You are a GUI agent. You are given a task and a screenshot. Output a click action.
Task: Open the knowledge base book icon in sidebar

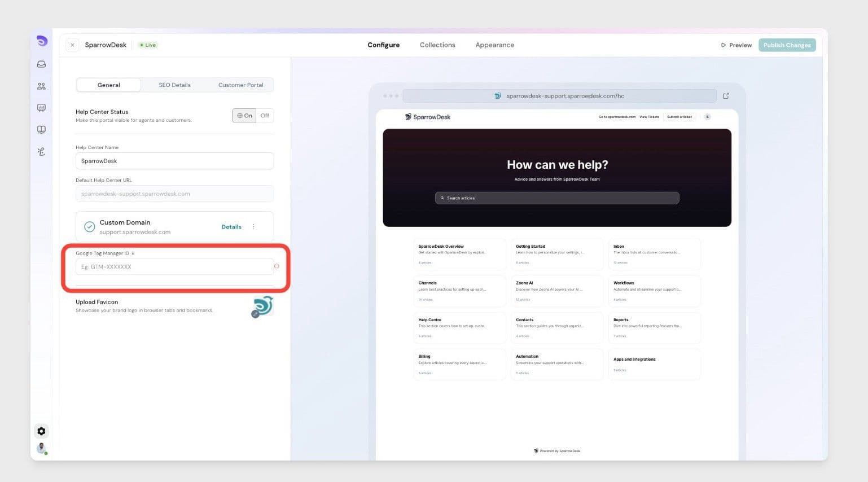click(x=41, y=130)
